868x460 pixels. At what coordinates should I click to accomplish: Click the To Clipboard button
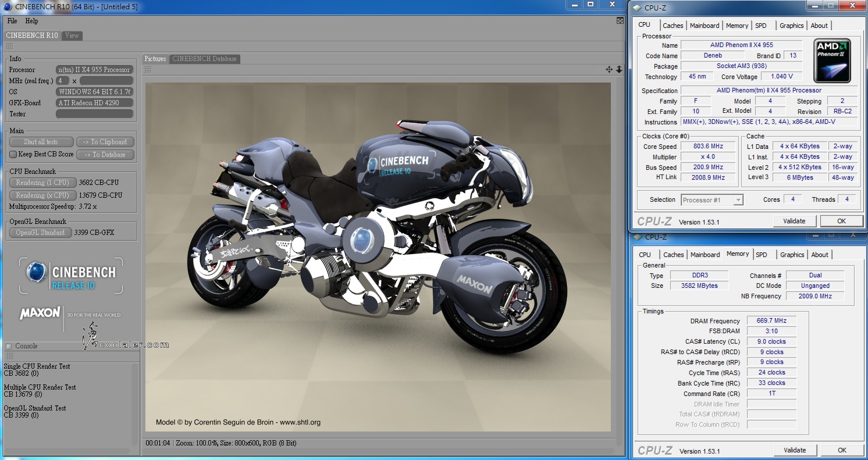[105, 142]
